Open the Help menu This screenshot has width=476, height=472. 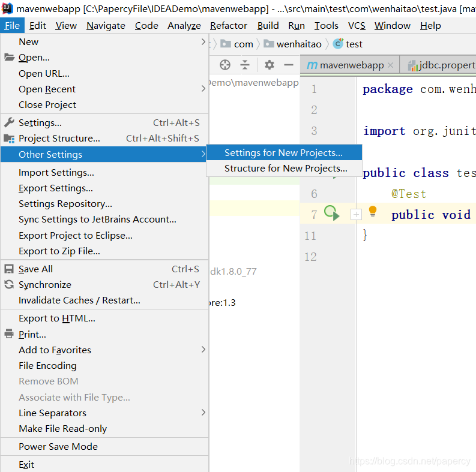[x=430, y=26]
